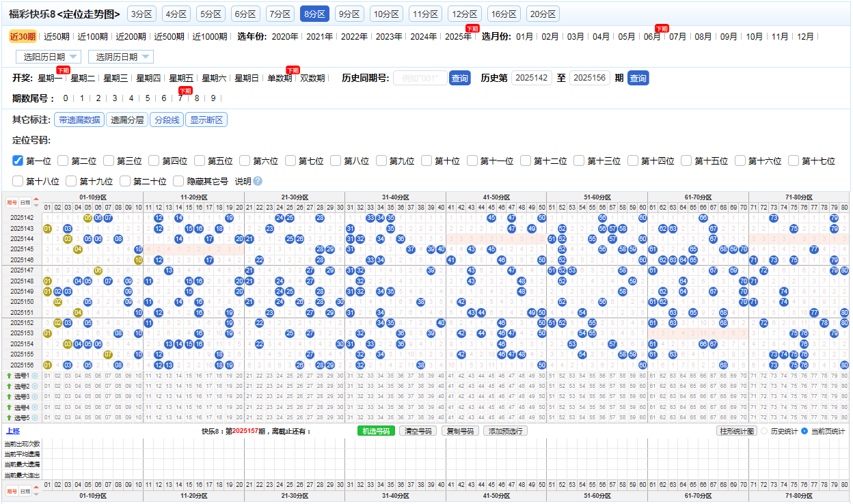Viewport: 853px width, 504px height.
Task: Click the green up arrow for 选号1
Action: [9, 376]
